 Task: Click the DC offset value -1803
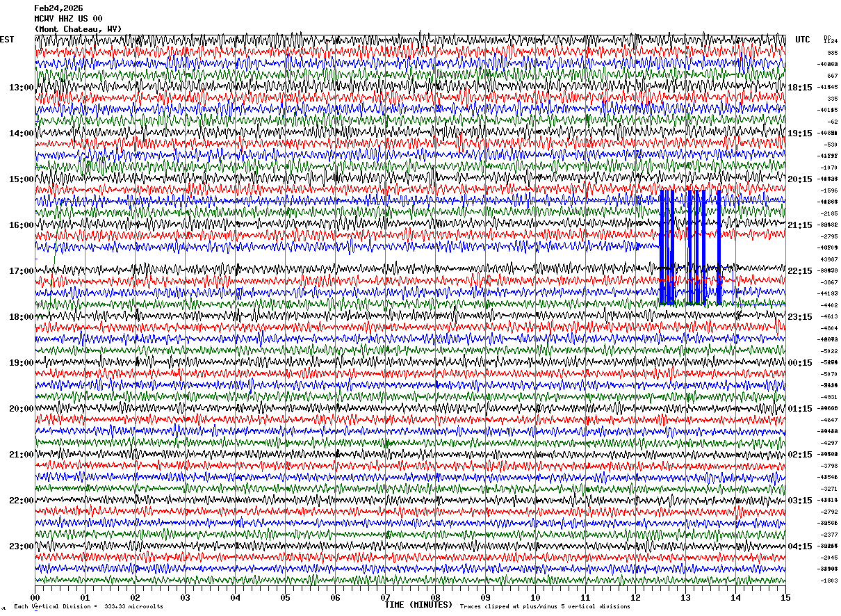830,581
